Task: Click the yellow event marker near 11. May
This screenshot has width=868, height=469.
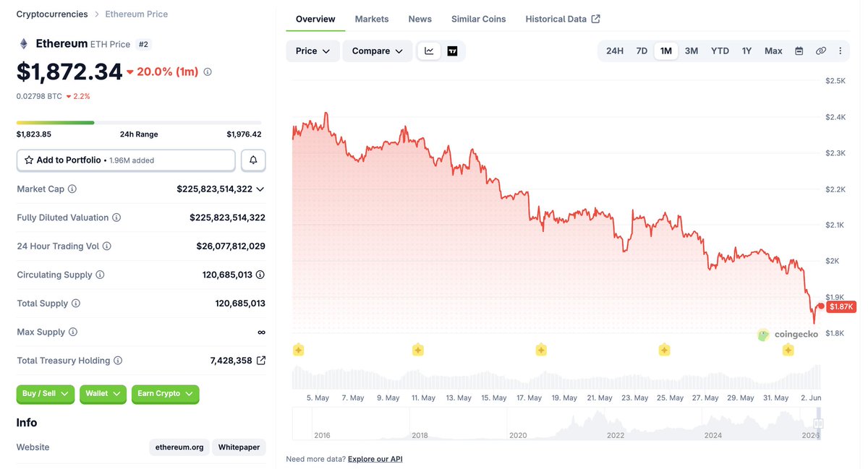Action: [417, 350]
